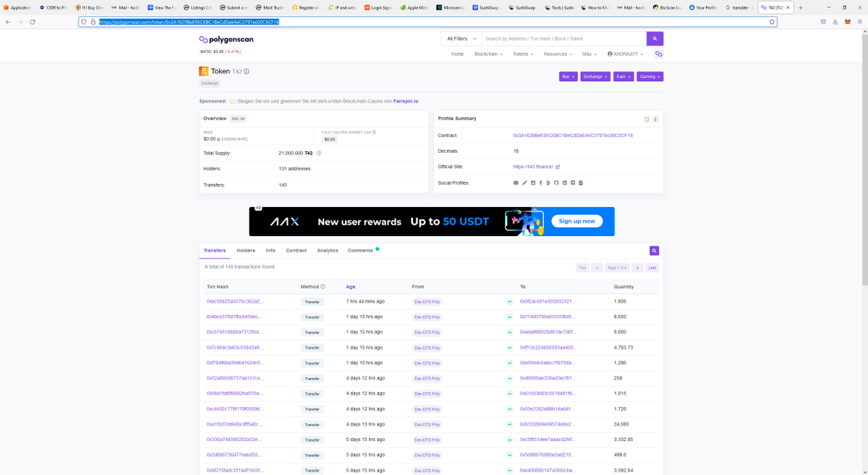
Task: Click the GitHub social profile icon
Action: coord(556,182)
